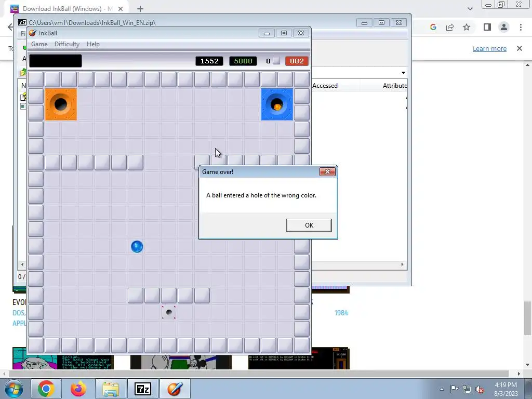Open the Game menu in InkBall

point(39,44)
